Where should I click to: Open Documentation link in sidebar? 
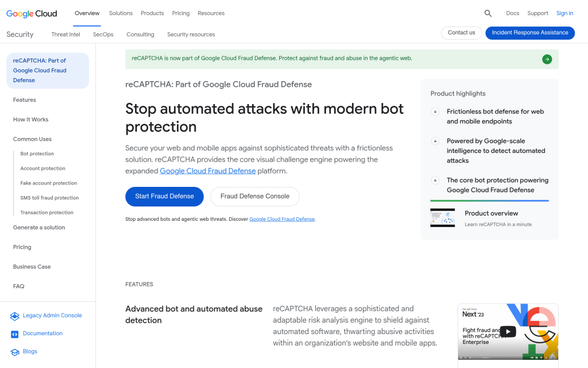(42, 333)
